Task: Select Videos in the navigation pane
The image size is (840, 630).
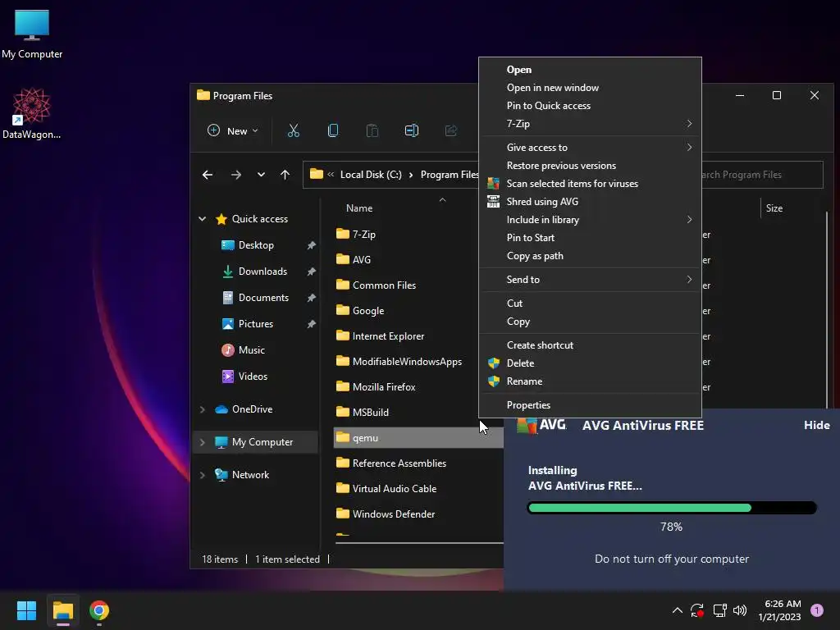Action: click(253, 377)
